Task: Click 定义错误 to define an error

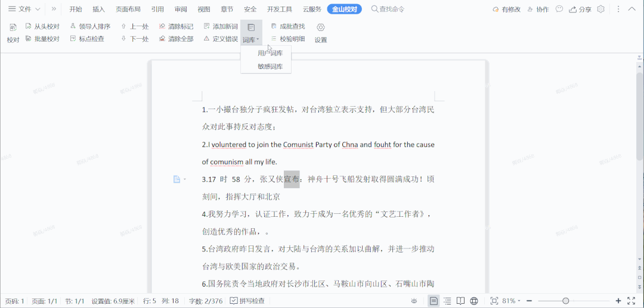Action: pos(221,39)
